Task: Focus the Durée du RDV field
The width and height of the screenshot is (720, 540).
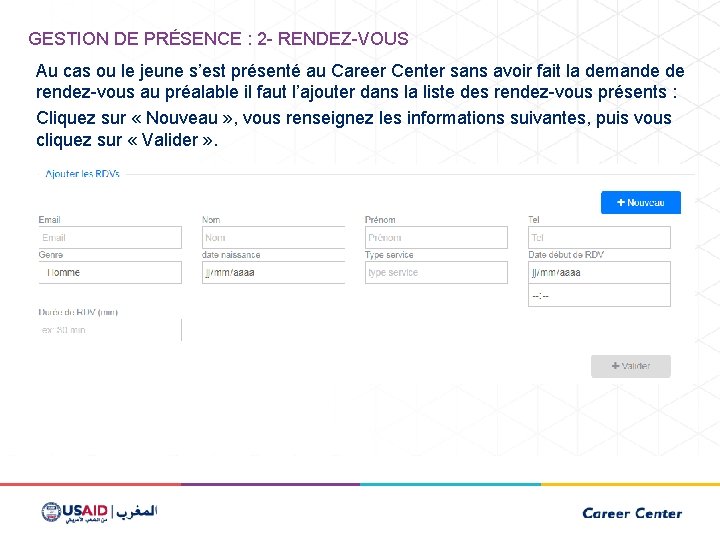Action: 110,329
